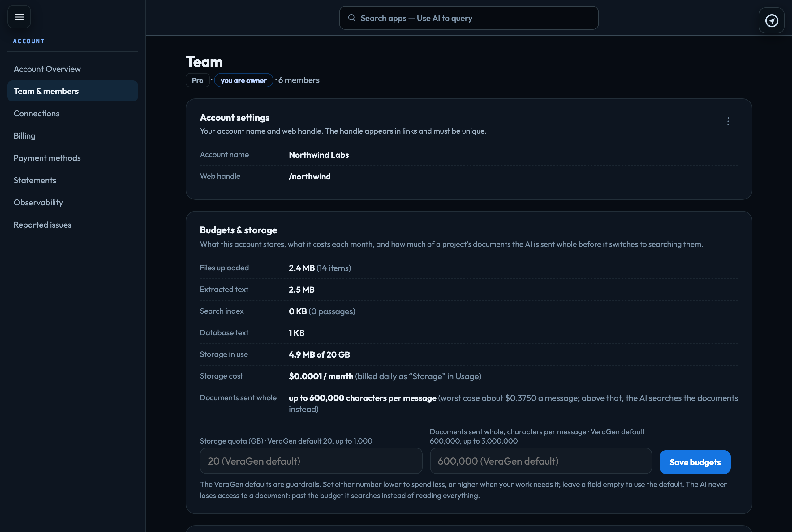Click Documents sent whole characters input
This screenshot has height=532, width=792.
point(540,461)
